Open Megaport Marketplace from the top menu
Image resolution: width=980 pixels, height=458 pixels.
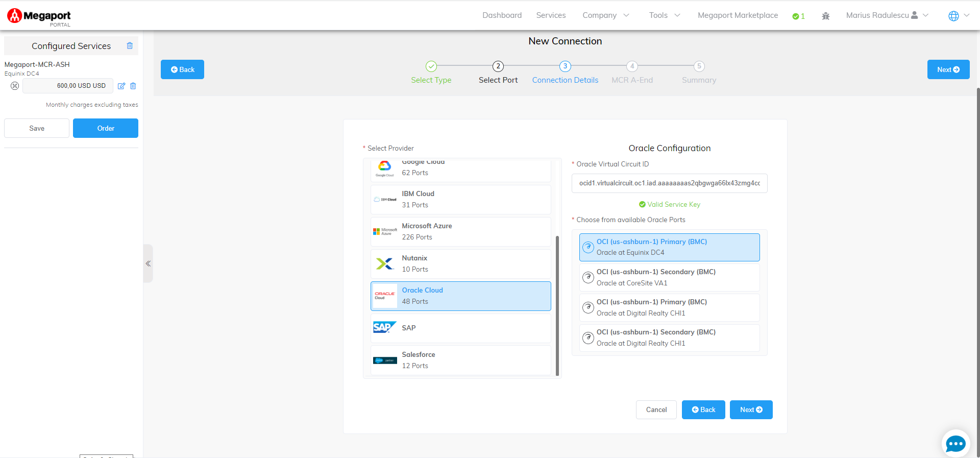[738, 15]
